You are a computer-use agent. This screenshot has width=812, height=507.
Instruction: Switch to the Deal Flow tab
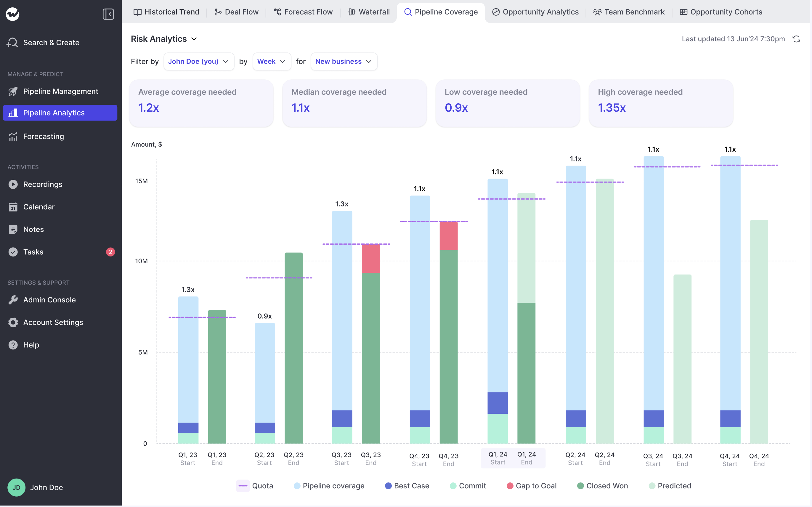coord(237,12)
